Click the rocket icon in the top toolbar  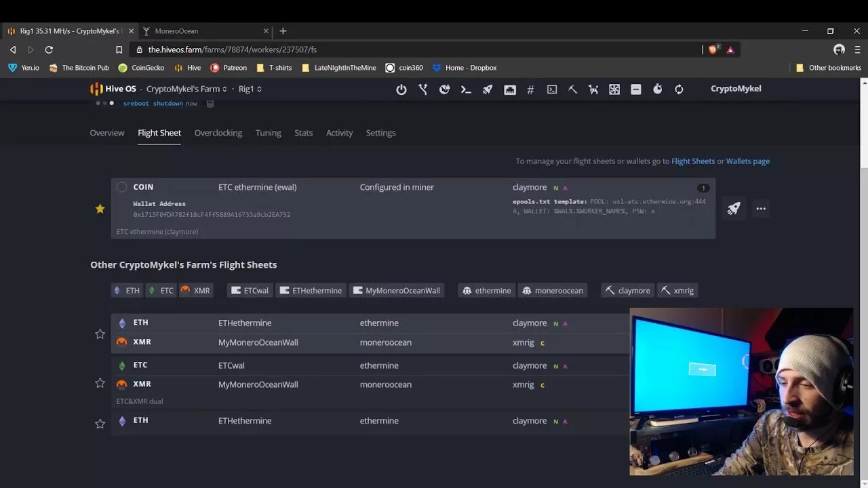coord(488,89)
